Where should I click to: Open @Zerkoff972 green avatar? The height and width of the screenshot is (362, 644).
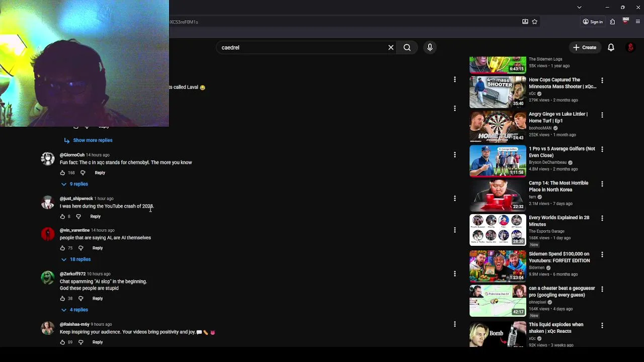[48, 278]
